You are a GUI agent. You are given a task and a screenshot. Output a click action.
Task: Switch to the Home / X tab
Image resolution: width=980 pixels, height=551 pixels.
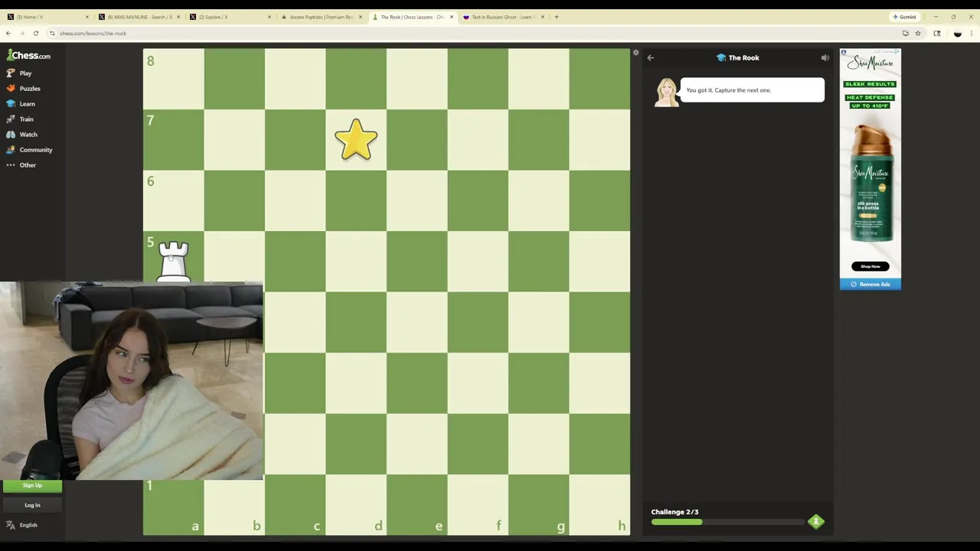47,17
